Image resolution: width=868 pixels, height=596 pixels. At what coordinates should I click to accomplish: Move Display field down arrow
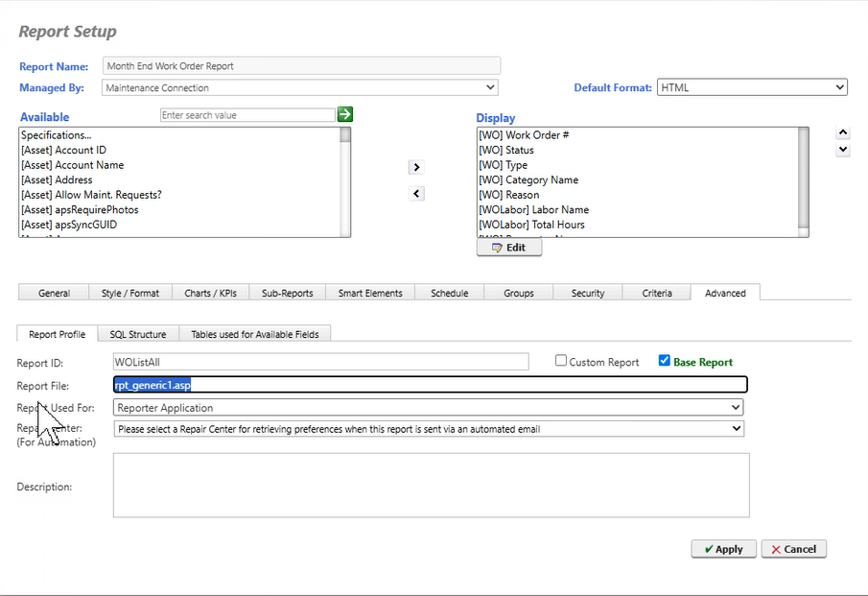[x=842, y=150]
